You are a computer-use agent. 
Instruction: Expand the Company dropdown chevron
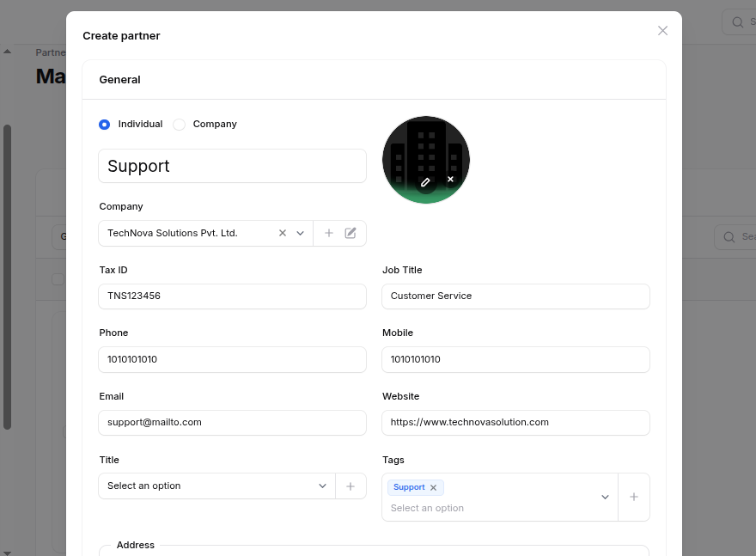click(301, 234)
